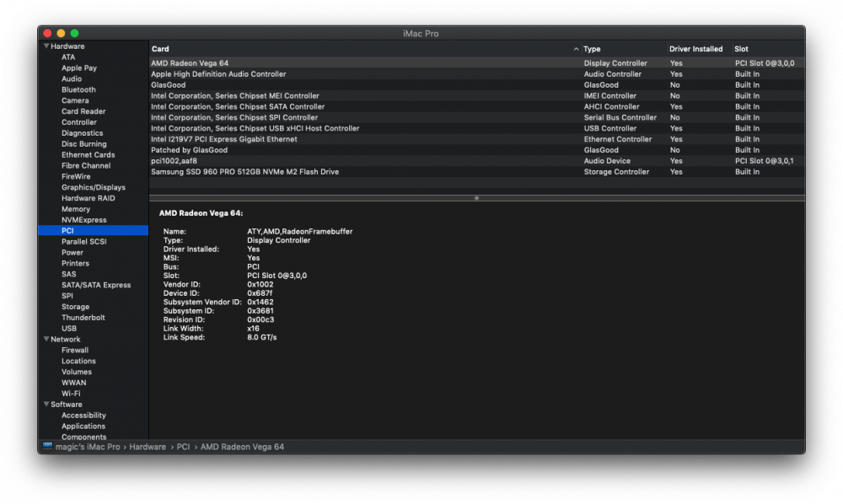843x504 pixels.
Task: Open Firewall under Network
Action: point(75,350)
